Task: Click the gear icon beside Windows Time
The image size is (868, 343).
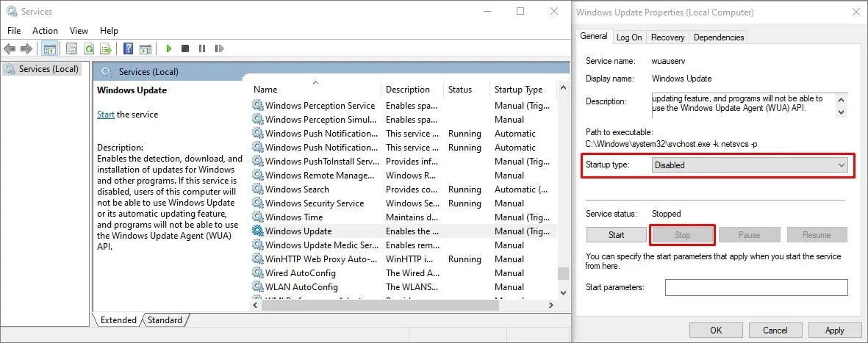Action: 257,217
